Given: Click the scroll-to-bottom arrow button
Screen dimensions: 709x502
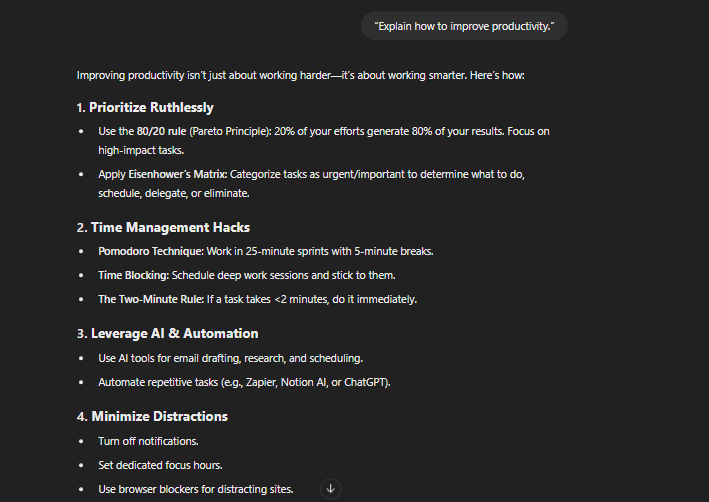Looking at the screenshot, I should click(x=331, y=488).
